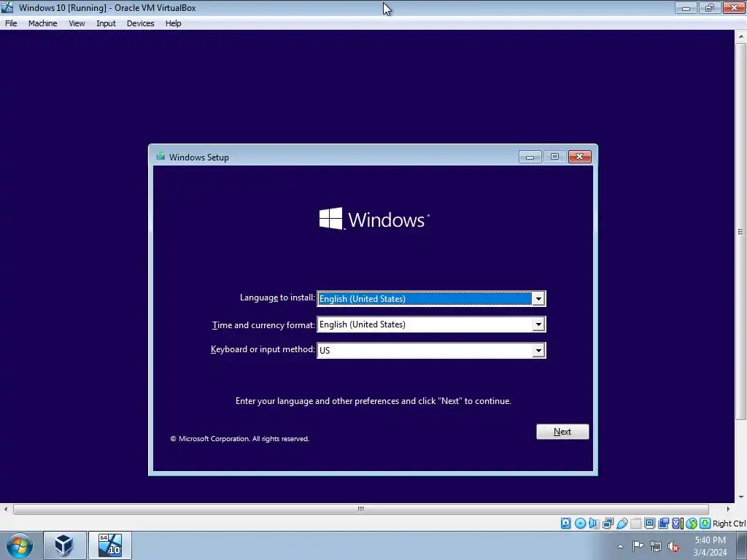Click the network adapters indicator icon
Screen dimensions: 747x560
[x=608, y=524]
